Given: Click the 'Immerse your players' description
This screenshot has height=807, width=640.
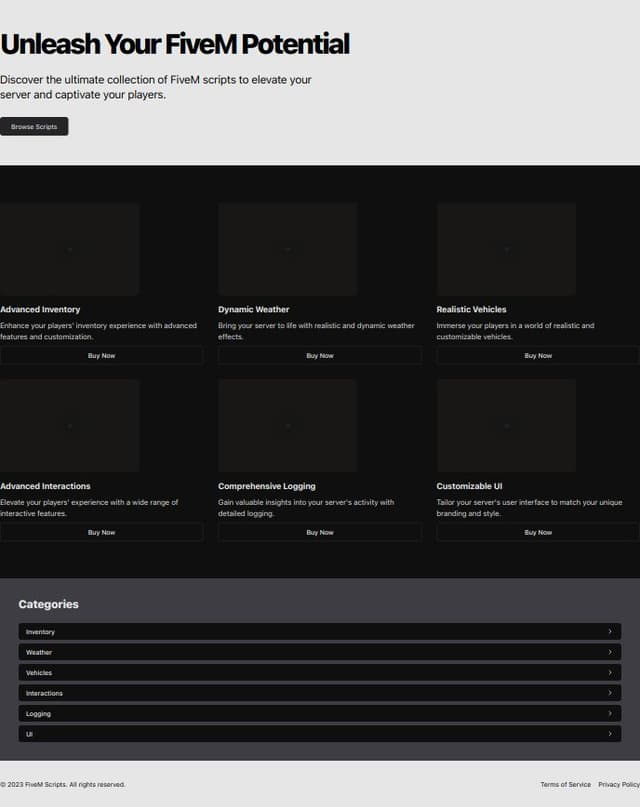Looking at the screenshot, I should (515, 331).
